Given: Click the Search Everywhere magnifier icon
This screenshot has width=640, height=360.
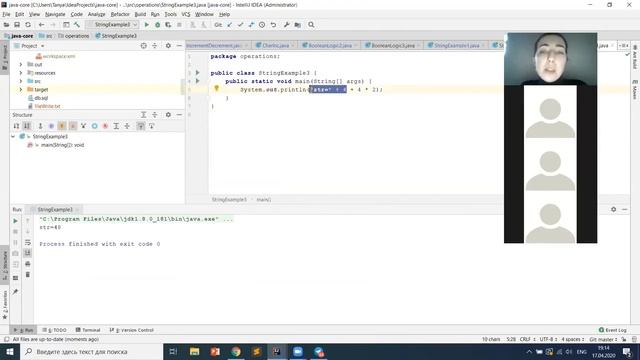Looking at the screenshot, I should pos(311,25).
